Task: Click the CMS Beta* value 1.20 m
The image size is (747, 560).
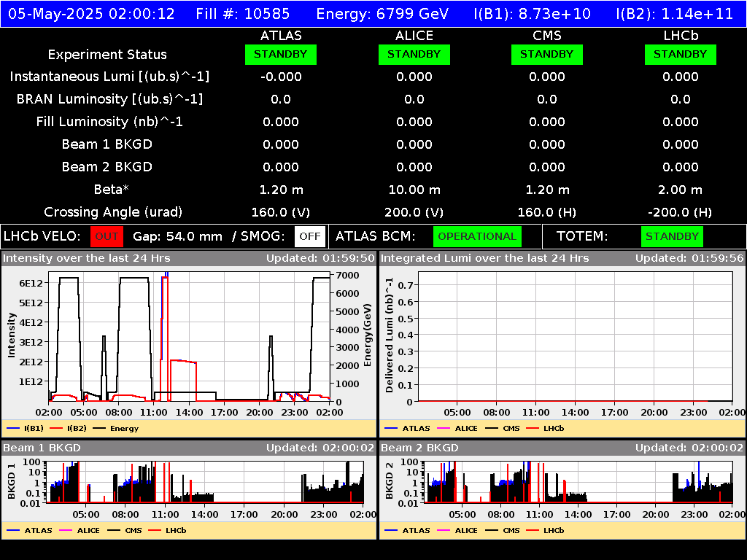Action: 547,190
